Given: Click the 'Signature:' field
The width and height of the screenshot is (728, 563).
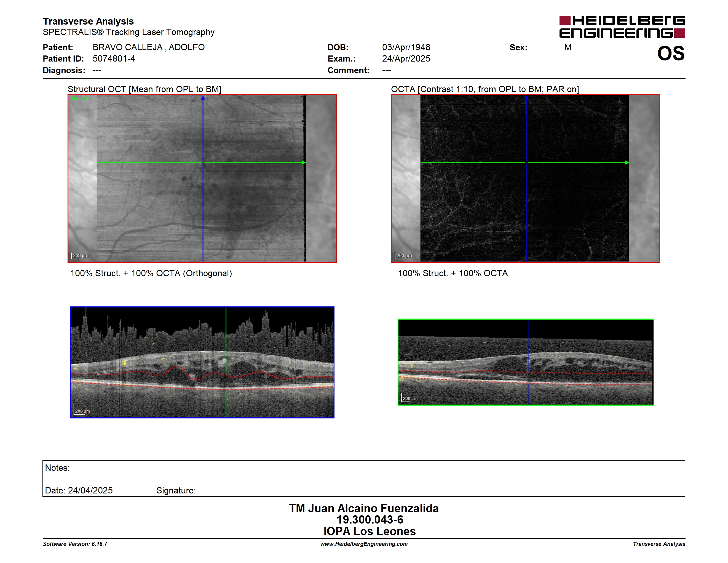Looking at the screenshot, I should point(176,491).
